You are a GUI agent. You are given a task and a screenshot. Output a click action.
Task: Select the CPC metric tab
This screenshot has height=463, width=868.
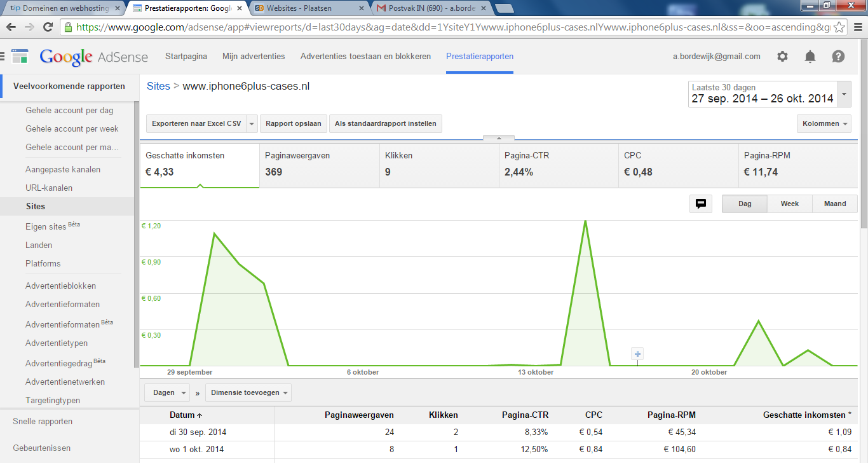pyautogui.click(x=678, y=165)
